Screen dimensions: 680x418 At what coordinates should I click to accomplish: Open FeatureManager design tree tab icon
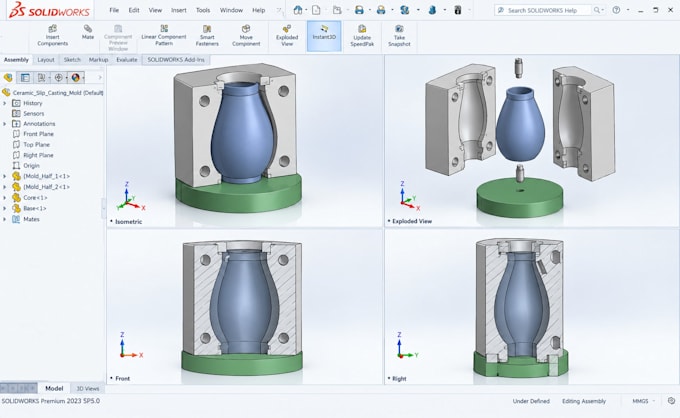point(8,78)
